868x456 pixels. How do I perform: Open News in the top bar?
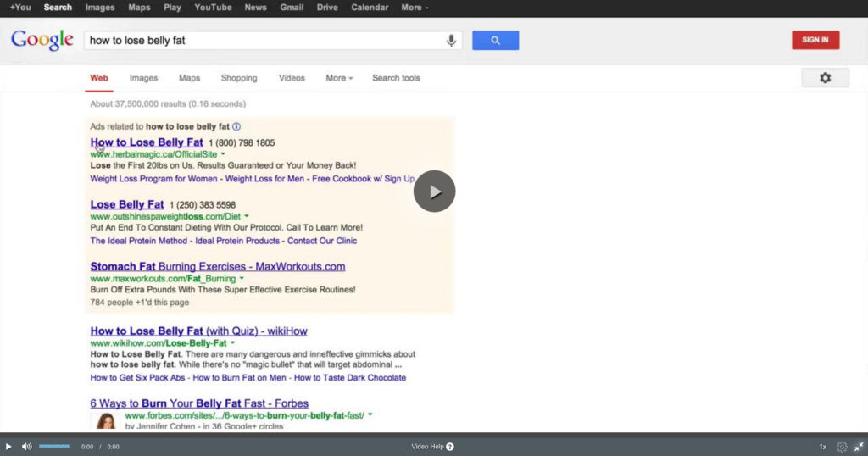click(x=255, y=8)
